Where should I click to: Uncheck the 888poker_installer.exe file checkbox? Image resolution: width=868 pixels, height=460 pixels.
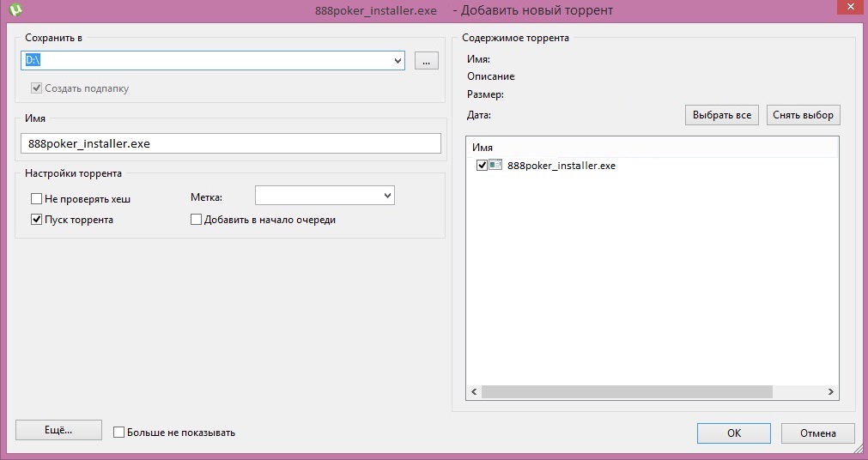coord(482,165)
